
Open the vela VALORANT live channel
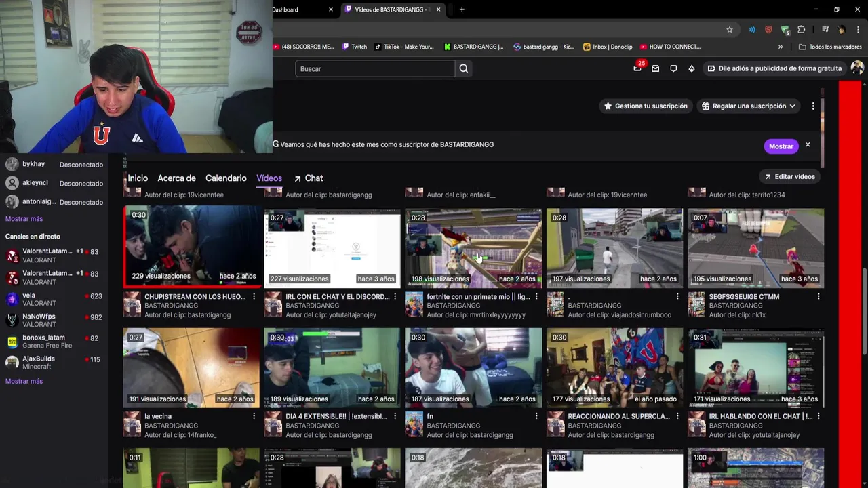tap(54, 300)
